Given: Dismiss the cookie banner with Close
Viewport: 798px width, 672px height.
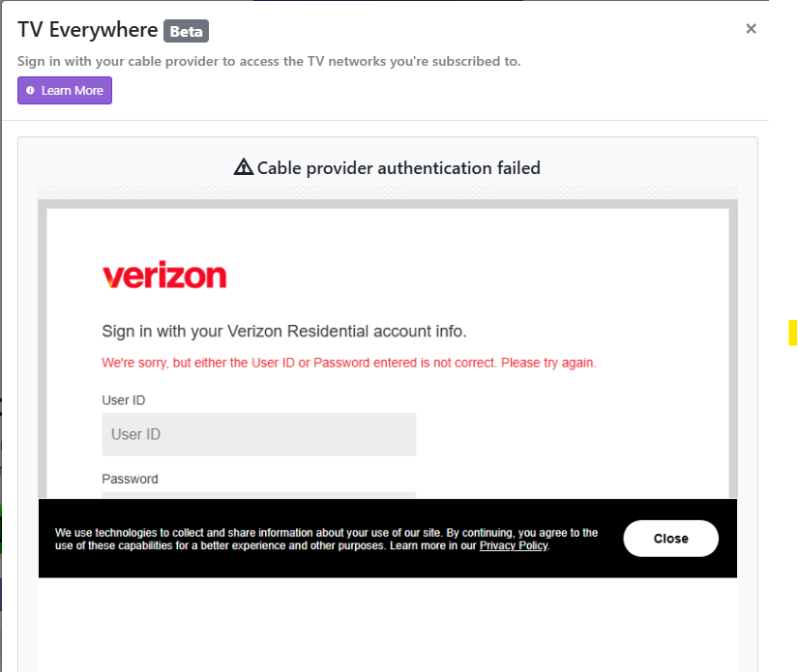Looking at the screenshot, I should (670, 539).
